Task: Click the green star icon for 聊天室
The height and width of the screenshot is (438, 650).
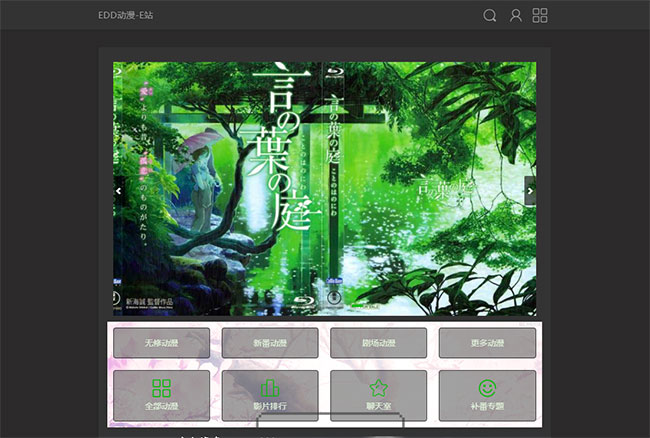Action: (x=378, y=388)
